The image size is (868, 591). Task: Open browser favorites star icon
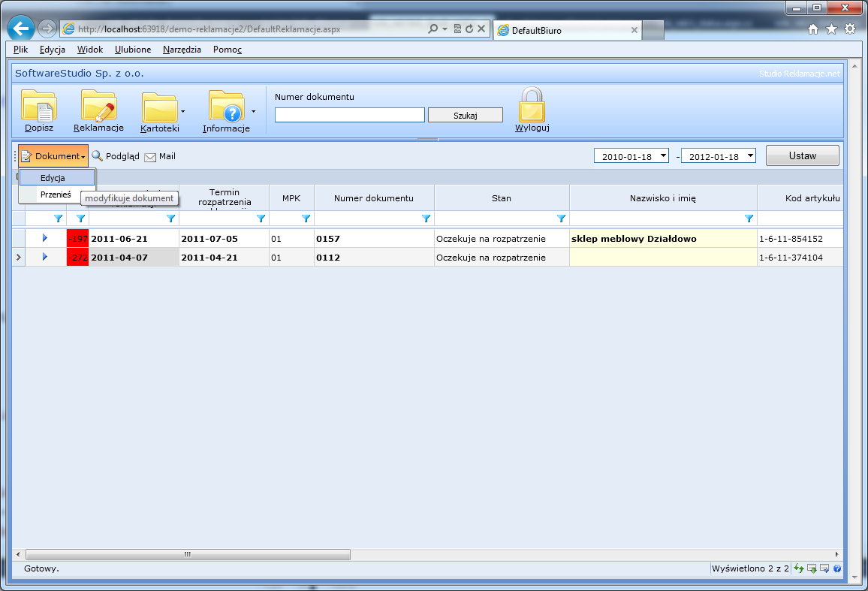(x=831, y=29)
